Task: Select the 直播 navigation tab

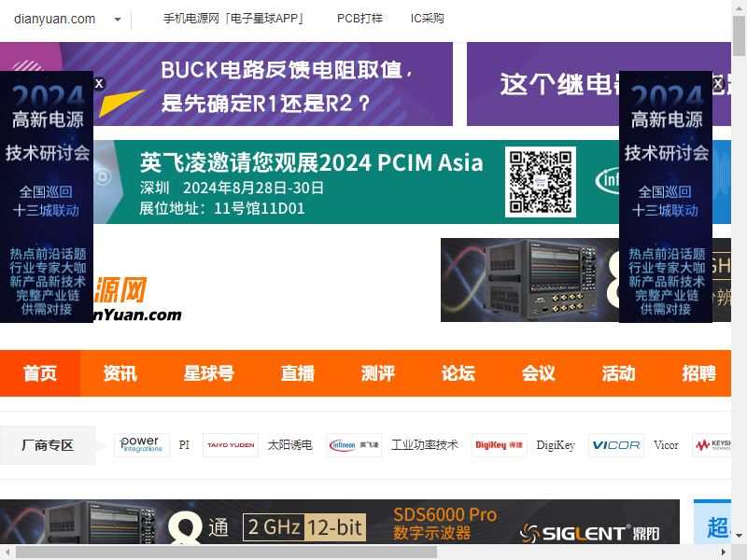Action: pos(298,373)
